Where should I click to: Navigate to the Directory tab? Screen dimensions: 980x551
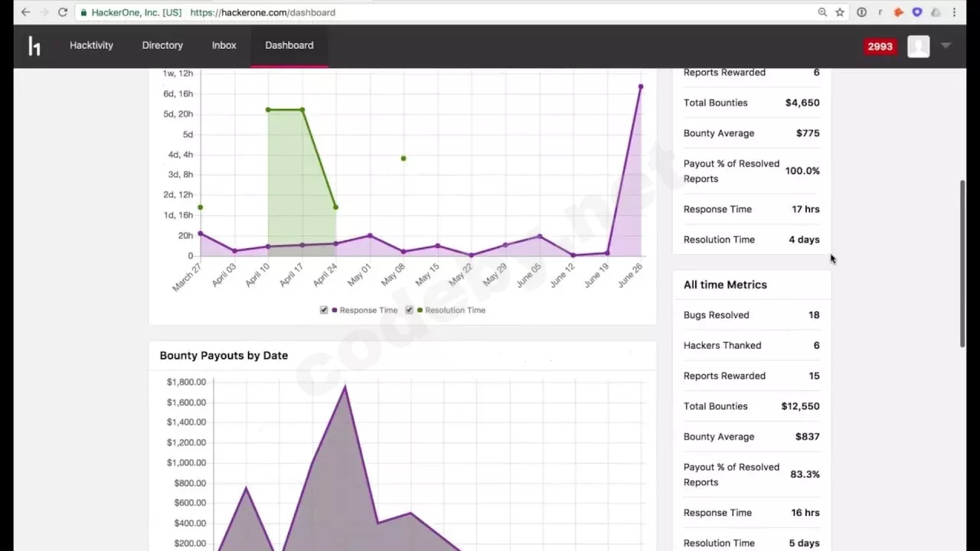pos(162,45)
